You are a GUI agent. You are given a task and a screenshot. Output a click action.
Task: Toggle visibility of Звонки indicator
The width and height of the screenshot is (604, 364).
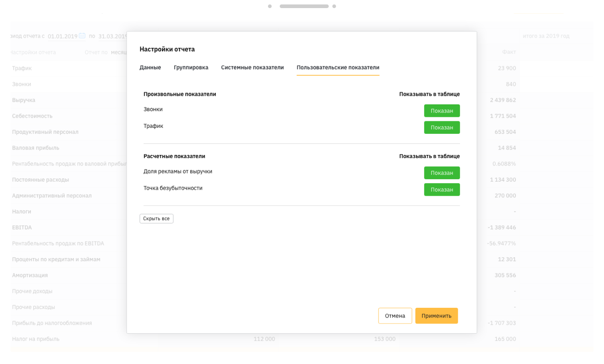442,111
